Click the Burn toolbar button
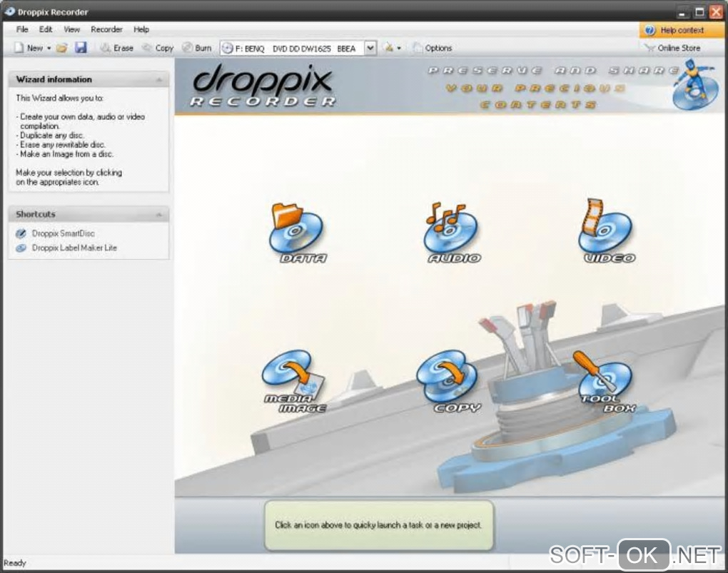Screen dimensions: 728x573 click(x=197, y=48)
